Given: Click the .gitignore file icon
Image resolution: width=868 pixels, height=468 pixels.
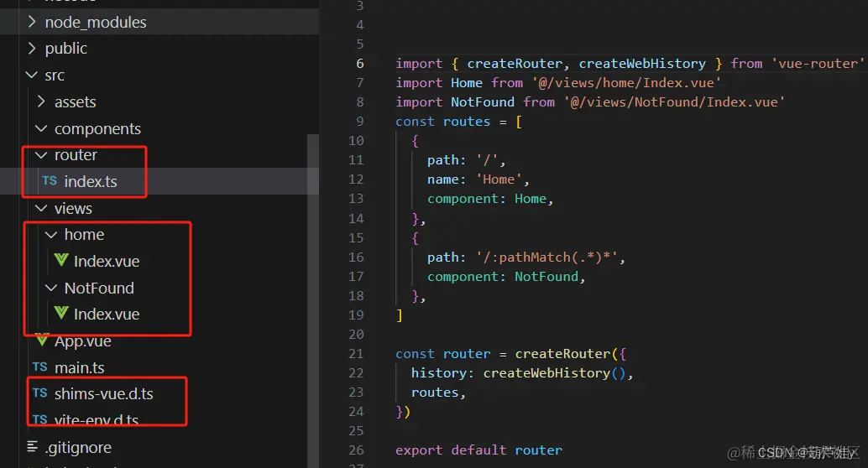Looking at the screenshot, I should pyautogui.click(x=33, y=446).
